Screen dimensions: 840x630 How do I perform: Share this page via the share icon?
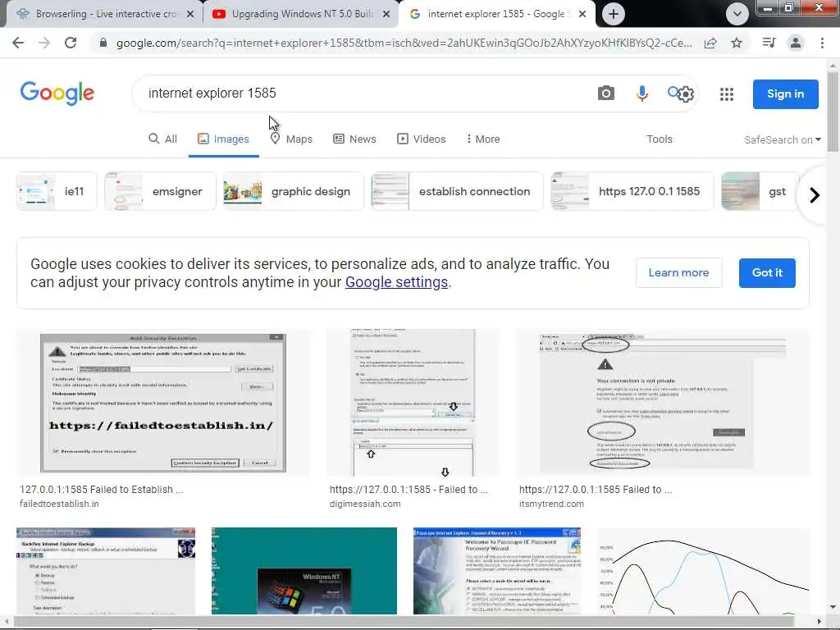710,43
